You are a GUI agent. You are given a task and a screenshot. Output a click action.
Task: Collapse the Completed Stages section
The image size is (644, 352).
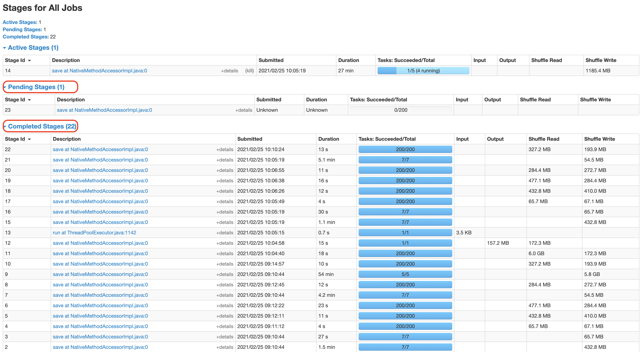click(x=40, y=126)
